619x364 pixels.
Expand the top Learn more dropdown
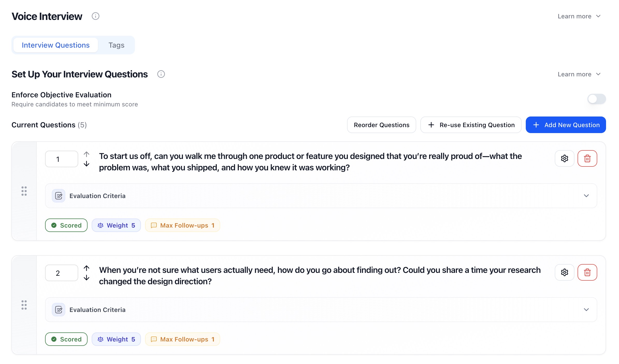[579, 16]
